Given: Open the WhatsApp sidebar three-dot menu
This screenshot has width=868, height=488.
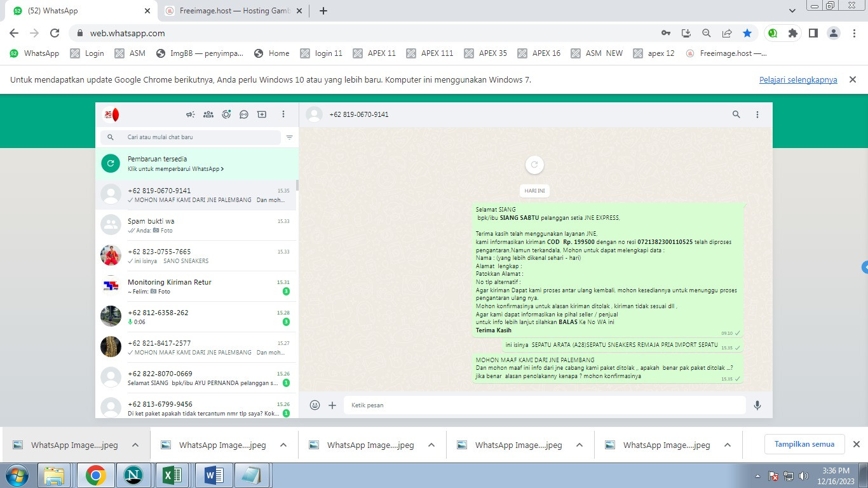Looking at the screenshot, I should 283,114.
